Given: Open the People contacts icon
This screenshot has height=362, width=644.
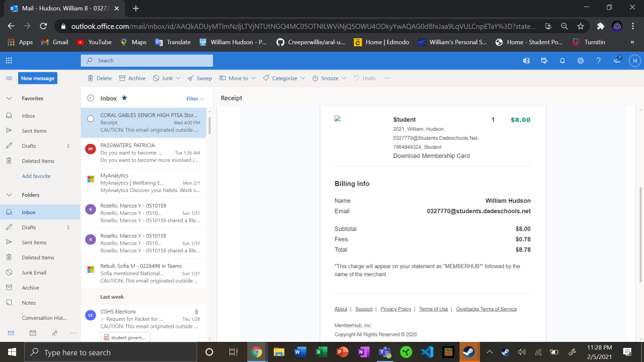Looking at the screenshot, I should [x=54, y=333].
